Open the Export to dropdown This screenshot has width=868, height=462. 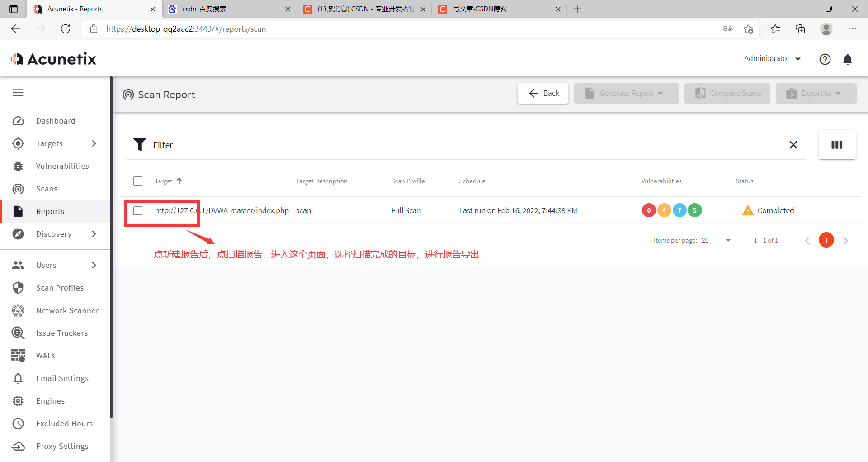tap(816, 93)
